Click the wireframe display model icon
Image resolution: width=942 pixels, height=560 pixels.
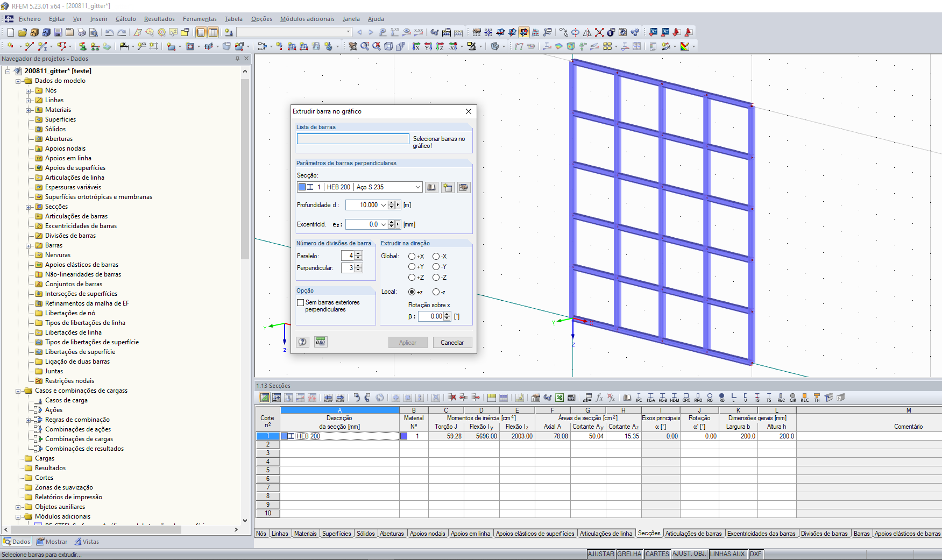click(388, 46)
